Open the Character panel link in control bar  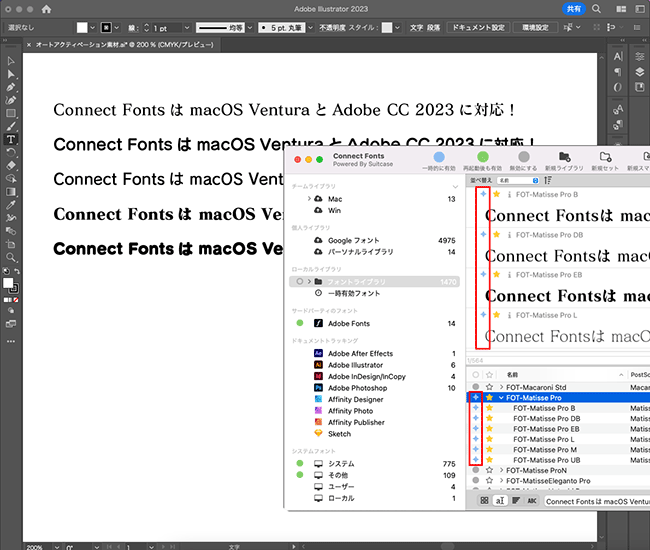pyautogui.click(x=416, y=28)
